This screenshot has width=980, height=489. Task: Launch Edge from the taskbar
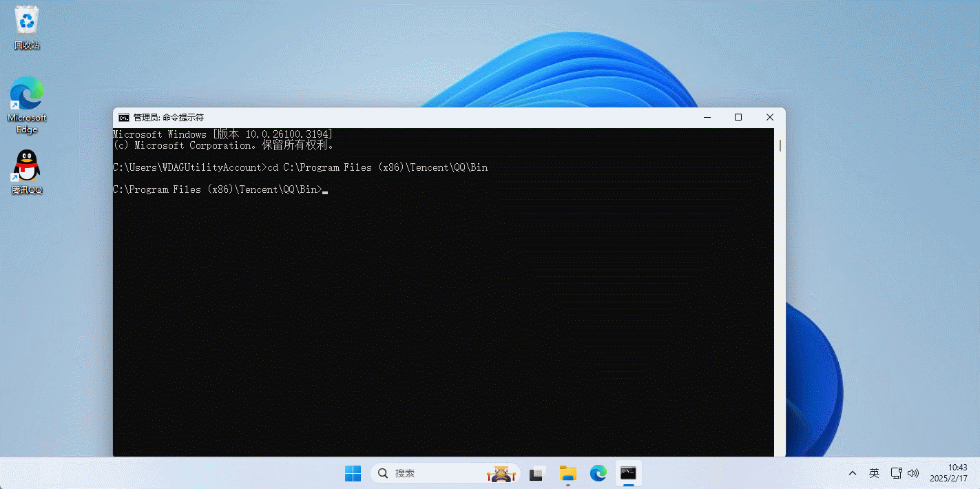(598, 473)
